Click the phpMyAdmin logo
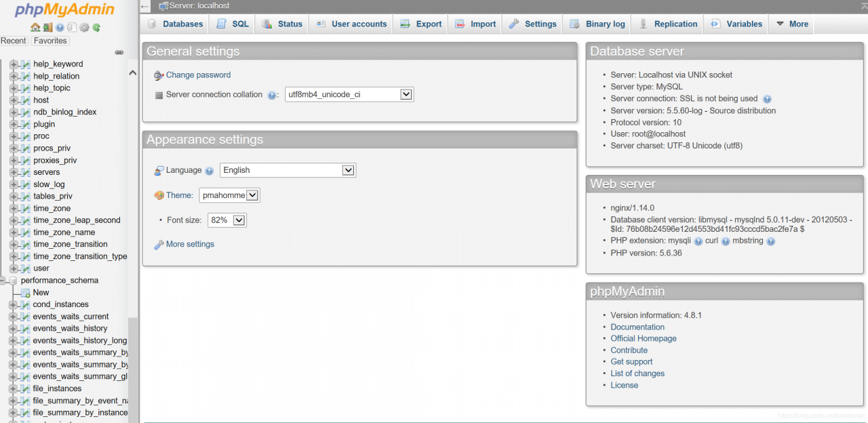 pyautogui.click(x=65, y=10)
